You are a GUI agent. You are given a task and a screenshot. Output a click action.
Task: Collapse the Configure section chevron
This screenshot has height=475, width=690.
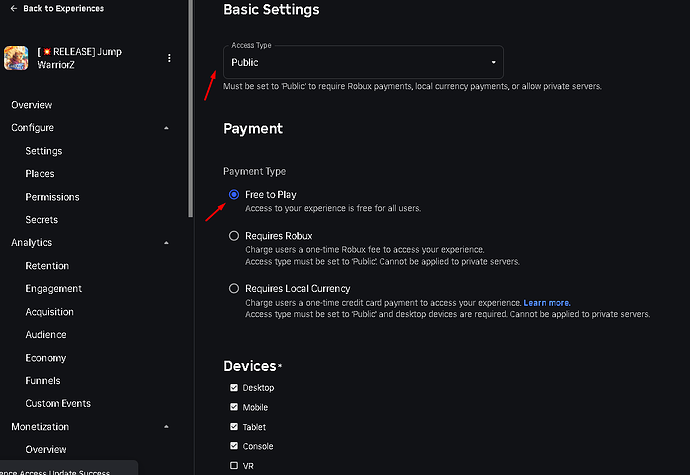coord(167,128)
